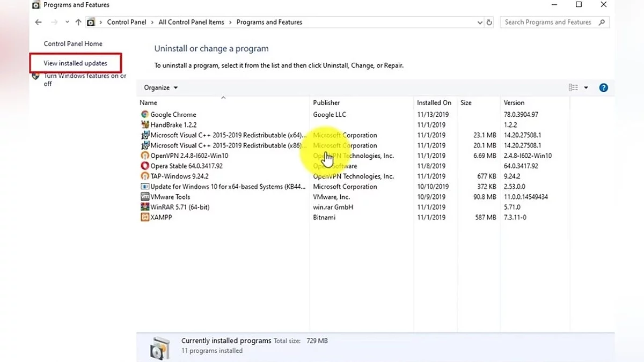Open View installed updates link

point(75,63)
